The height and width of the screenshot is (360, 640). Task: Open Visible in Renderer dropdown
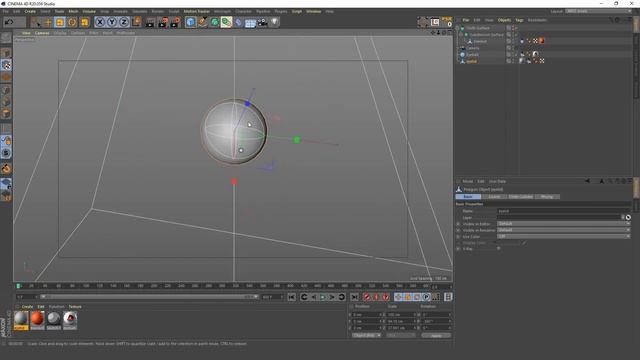click(563, 230)
